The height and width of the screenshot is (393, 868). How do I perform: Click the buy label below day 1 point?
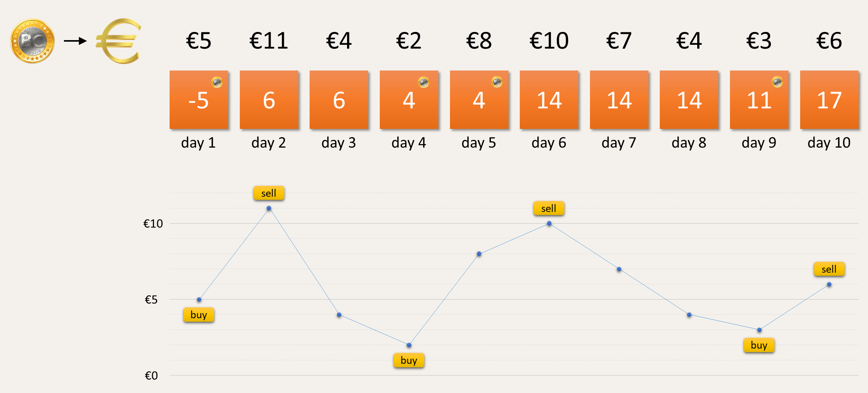coord(198,315)
